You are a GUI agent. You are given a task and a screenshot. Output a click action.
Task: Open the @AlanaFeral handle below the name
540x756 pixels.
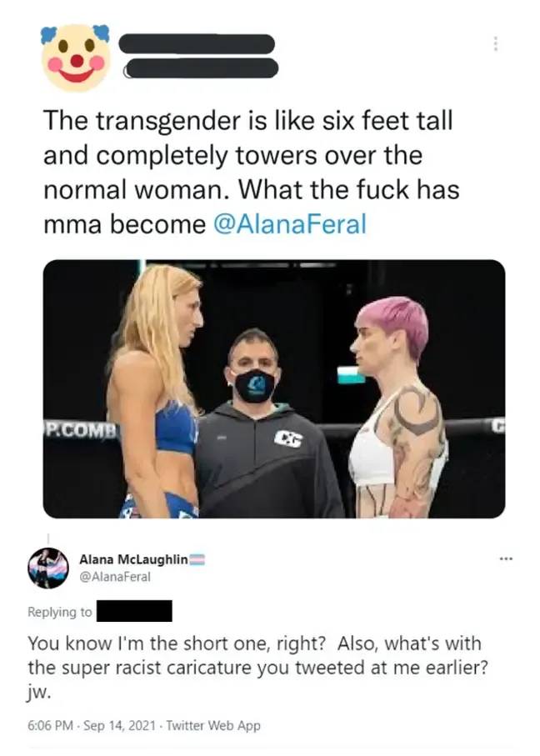(115, 577)
